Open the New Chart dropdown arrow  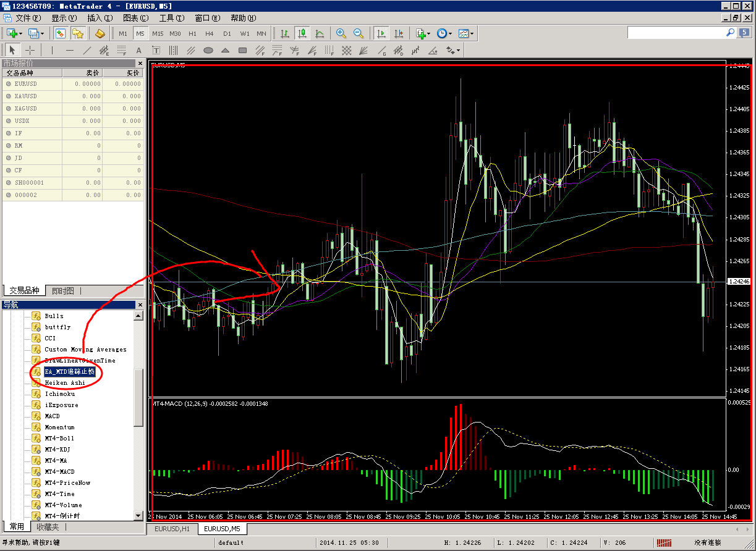[x=20, y=33]
